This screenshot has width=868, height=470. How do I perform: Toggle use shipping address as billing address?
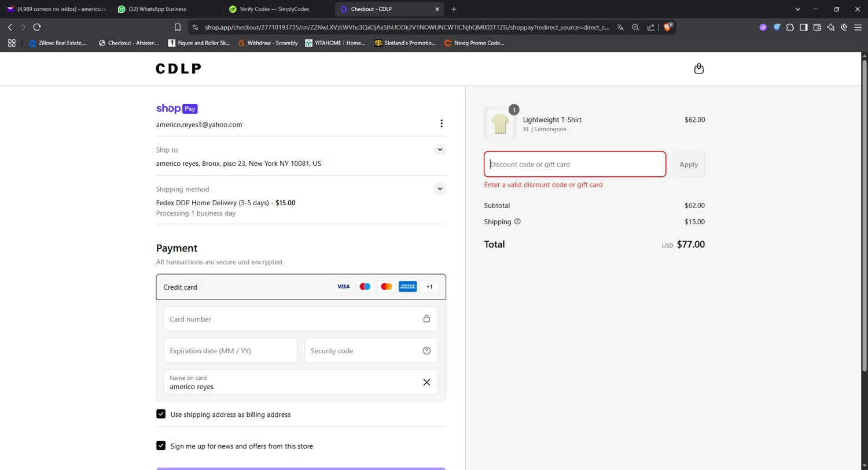(x=161, y=414)
